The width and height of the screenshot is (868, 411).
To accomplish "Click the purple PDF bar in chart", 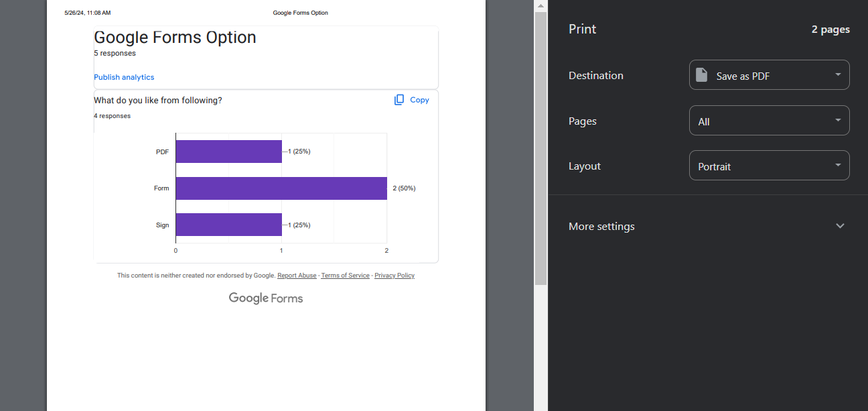I will [x=228, y=152].
